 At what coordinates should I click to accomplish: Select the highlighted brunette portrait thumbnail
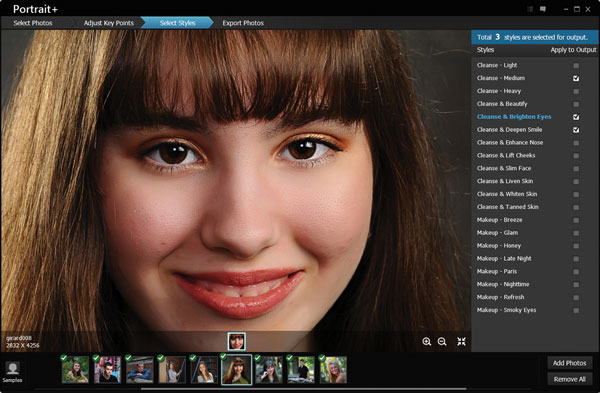[x=236, y=370]
